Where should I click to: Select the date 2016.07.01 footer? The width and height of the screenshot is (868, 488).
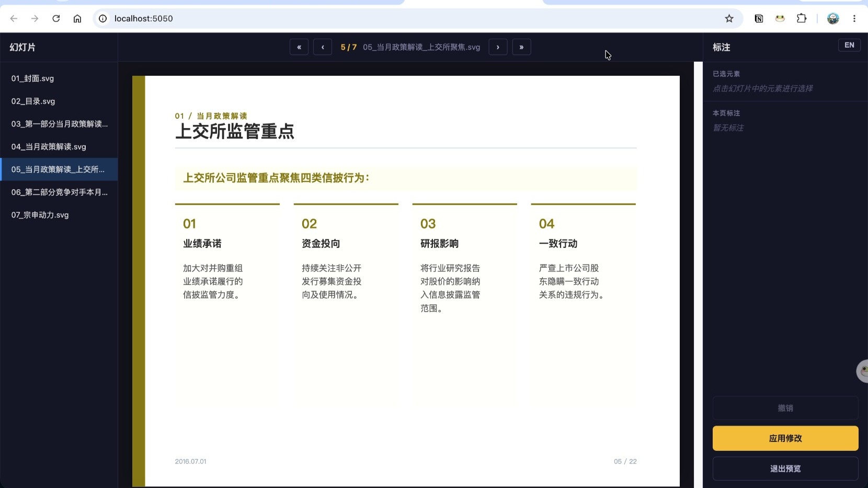190,461
